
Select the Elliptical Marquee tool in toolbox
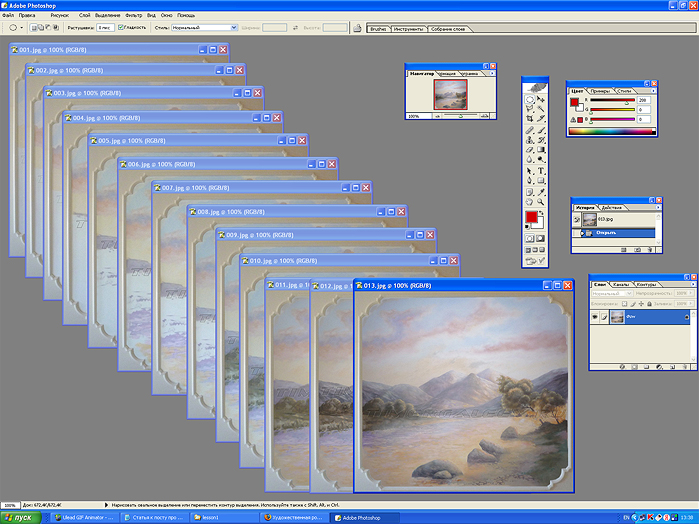pyautogui.click(x=530, y=99)
